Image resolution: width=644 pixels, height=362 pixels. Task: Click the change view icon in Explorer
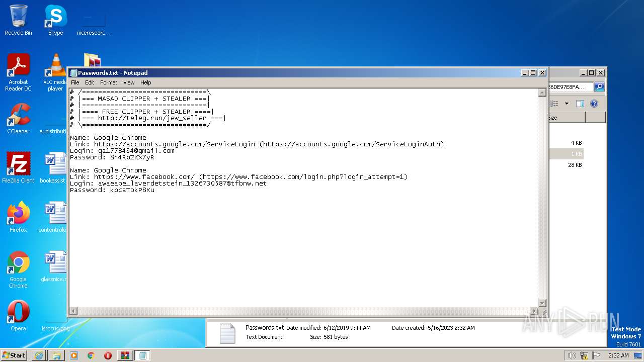pyautogui.click(x=554, y=104)
